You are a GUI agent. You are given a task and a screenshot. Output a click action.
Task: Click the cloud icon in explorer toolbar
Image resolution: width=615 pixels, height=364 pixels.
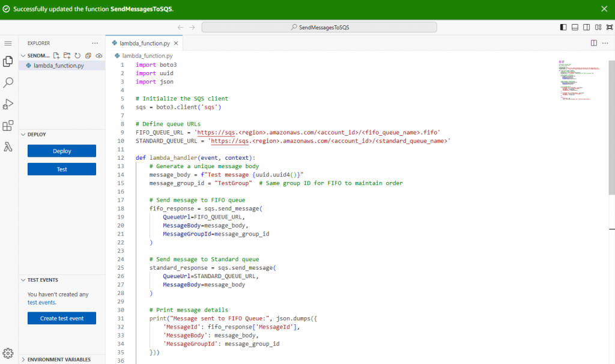click(x=99, y=56)
